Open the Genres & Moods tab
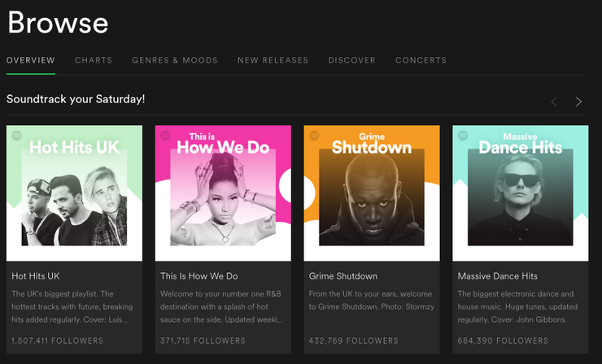 [x=175, y=60]
